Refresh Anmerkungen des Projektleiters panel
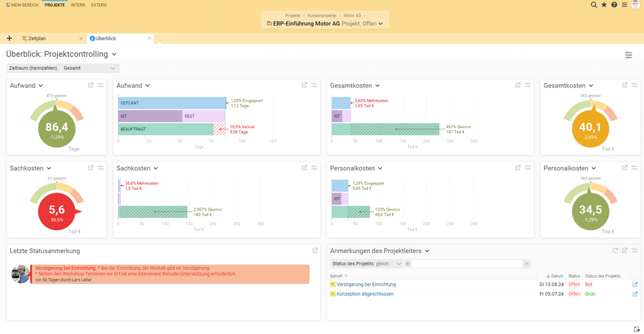Image resolution: width=644 pixels, height=334 pixels. tap(615, 250)
